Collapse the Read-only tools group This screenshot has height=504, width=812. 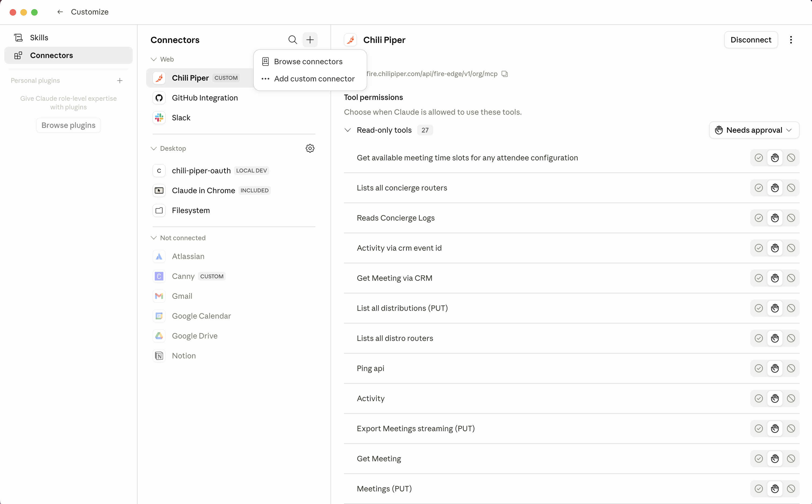(x=348, y=130)
